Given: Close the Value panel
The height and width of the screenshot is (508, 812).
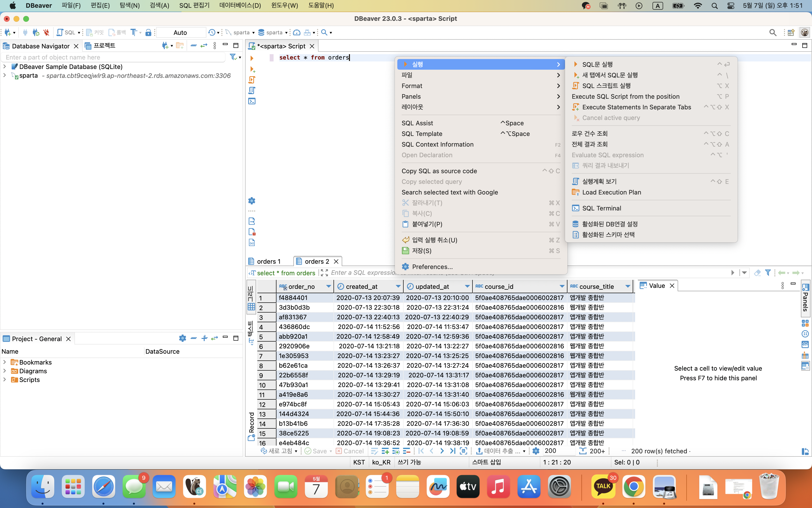Looking at the screenshot, I should tap(672, 286).
